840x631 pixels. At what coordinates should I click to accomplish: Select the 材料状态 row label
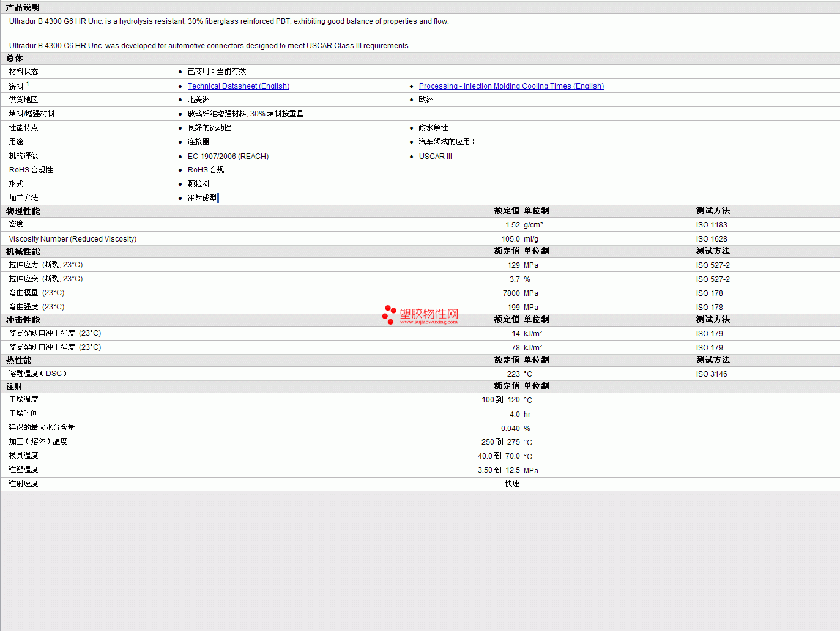(23, 72)
